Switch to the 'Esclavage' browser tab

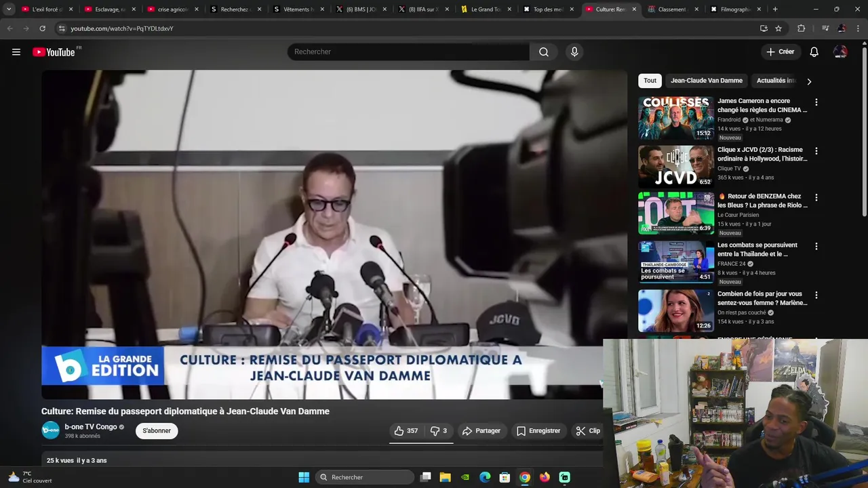click(x=108, y=9)
